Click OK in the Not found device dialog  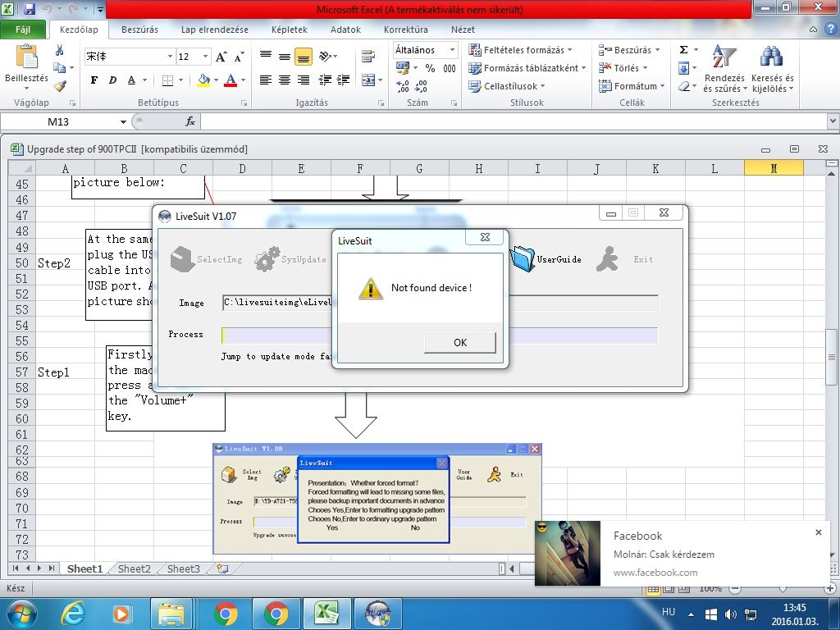460,342
